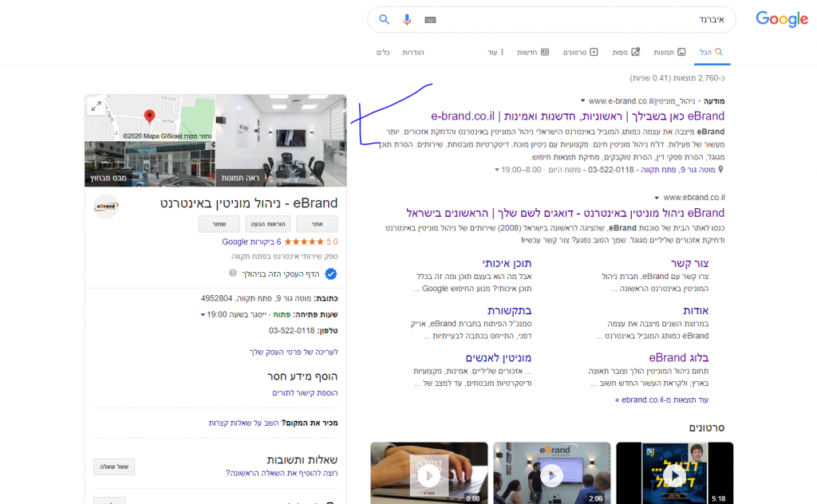The height and width of the screenshot is (504, 817).
Task: Open result 'eBrand ניהול מוניטין באינטרנט - דואגים לשם שלך'
Action: (566, 213)
